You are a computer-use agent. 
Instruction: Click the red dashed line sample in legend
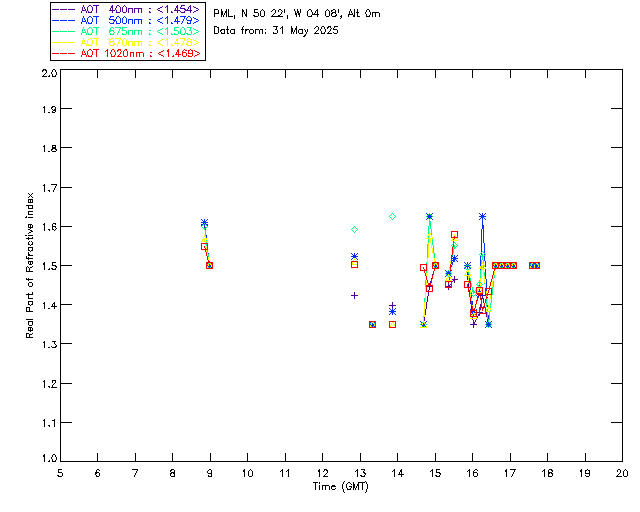[x=64, y=53]
